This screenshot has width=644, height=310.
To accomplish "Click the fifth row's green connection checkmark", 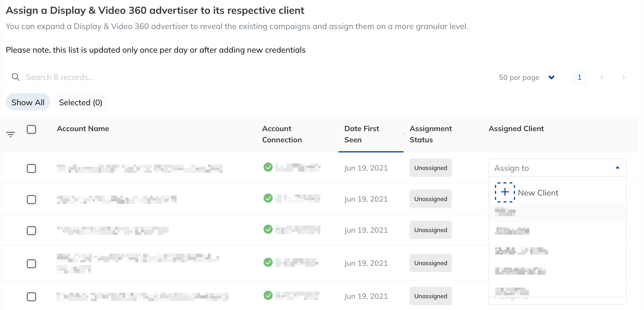I will (x=268, y=295).
